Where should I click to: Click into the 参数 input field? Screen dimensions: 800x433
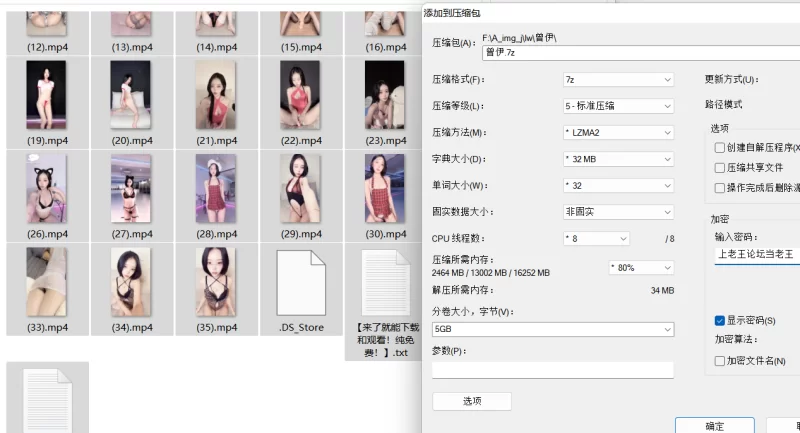click(x=552, y=370)
